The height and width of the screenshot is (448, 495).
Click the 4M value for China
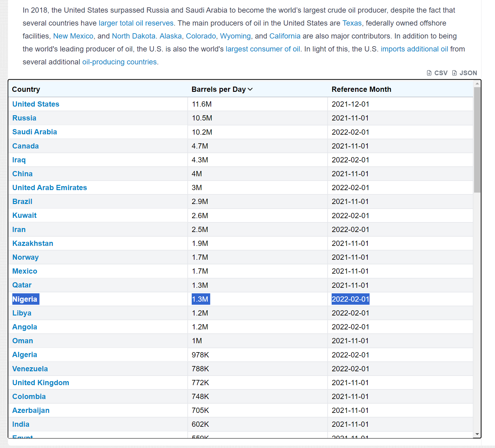[197, 174]
